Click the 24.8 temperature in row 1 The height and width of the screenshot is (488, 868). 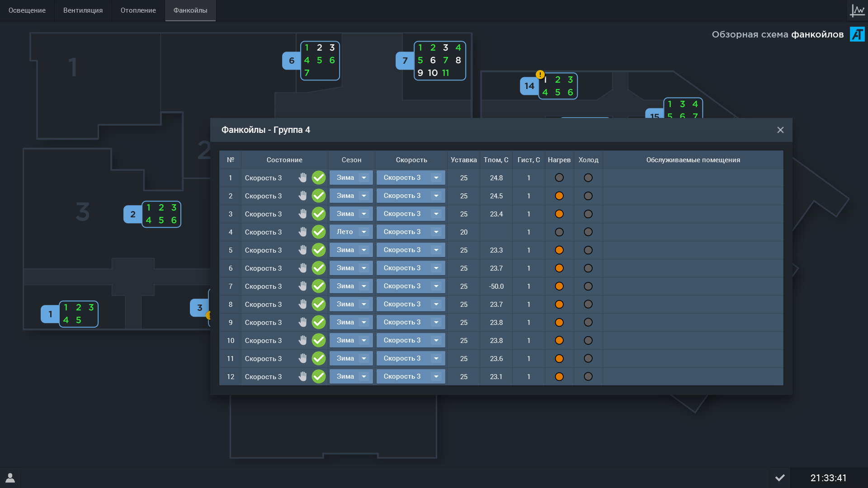pos(496,178)
